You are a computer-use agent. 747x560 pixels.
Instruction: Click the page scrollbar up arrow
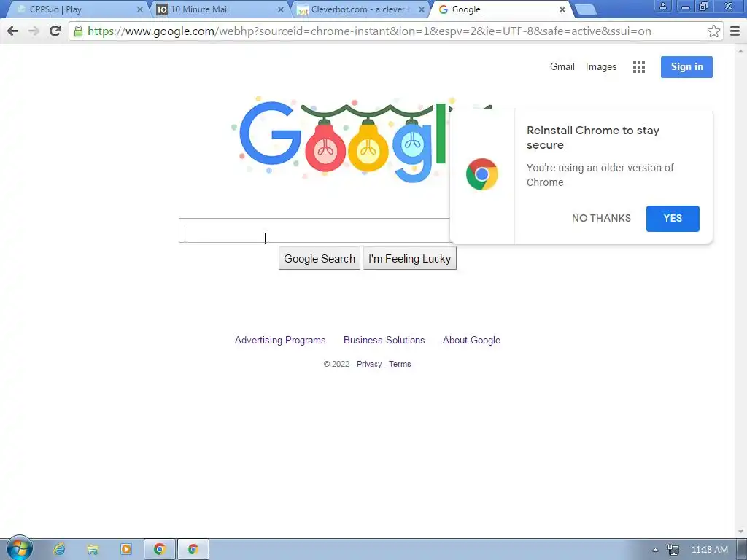pyautogui.click(x=741, y=50)
